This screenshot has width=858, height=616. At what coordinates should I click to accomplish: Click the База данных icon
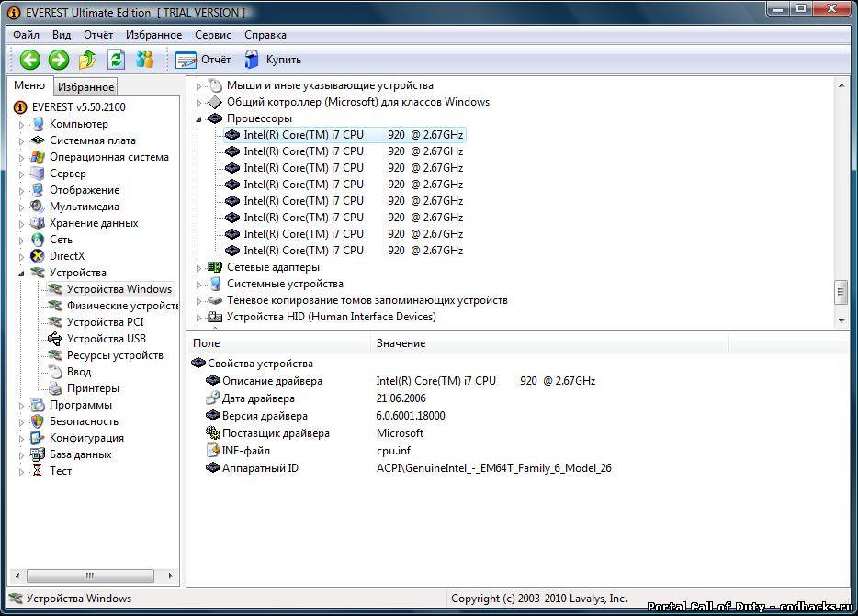pyautogui.click(x=38, y=454)
